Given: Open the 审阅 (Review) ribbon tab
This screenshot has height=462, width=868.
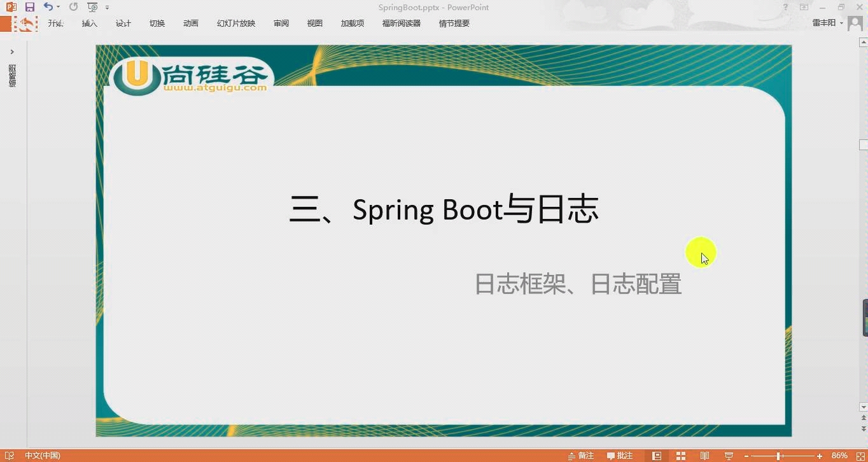Looking at the screenshot, I should (x=281, y=24).
